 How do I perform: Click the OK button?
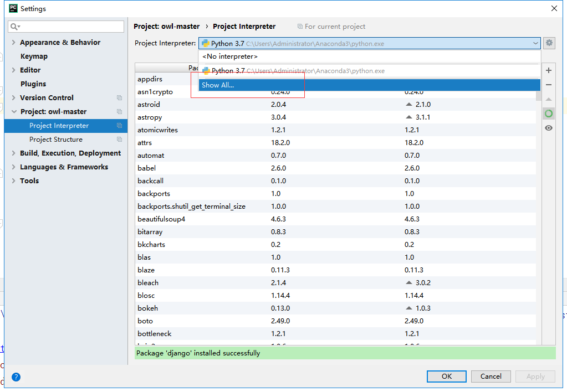pyautogui.click(x=446, y=376)
